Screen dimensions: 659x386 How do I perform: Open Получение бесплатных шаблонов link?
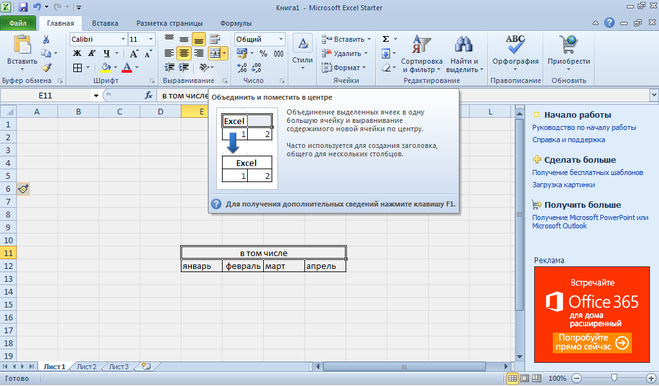pos(587,172)
